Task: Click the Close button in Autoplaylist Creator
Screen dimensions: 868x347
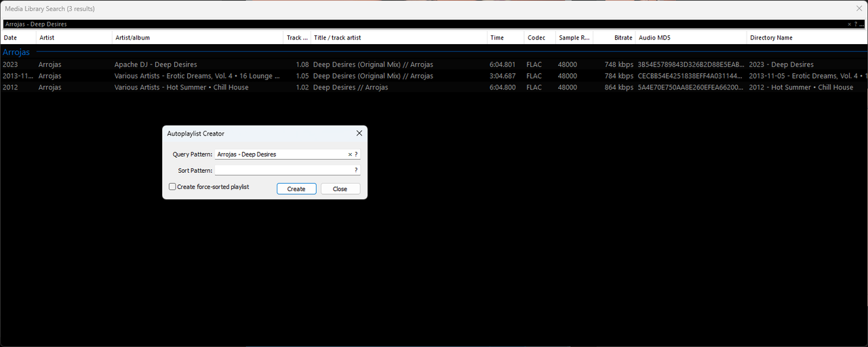Action: [x=340, y=189]
